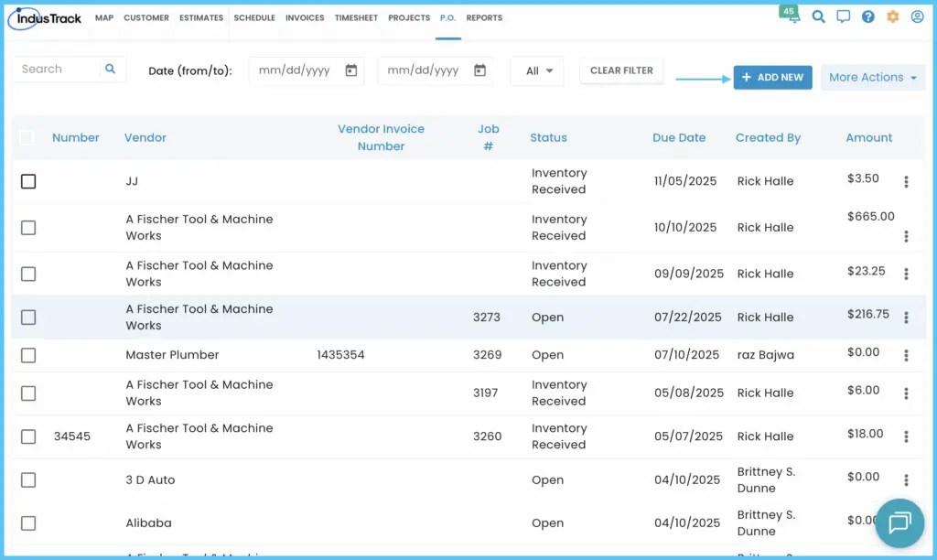Open the Reports section
Viewport: 937px width, 560px height.
pos(484,18)
